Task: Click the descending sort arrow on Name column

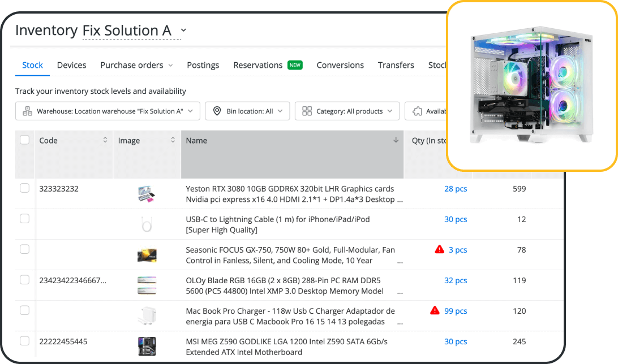Action: 396,140
